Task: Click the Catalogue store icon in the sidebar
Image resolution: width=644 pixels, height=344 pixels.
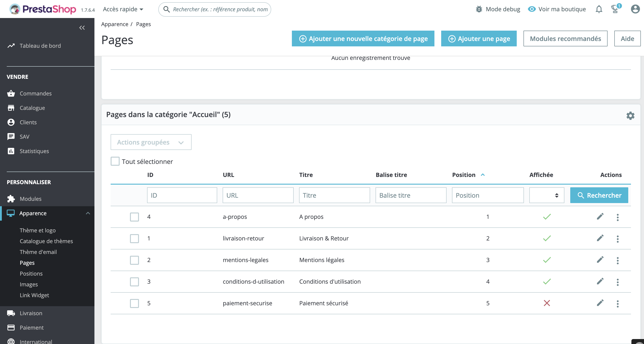Action: (x=11, y=108)
